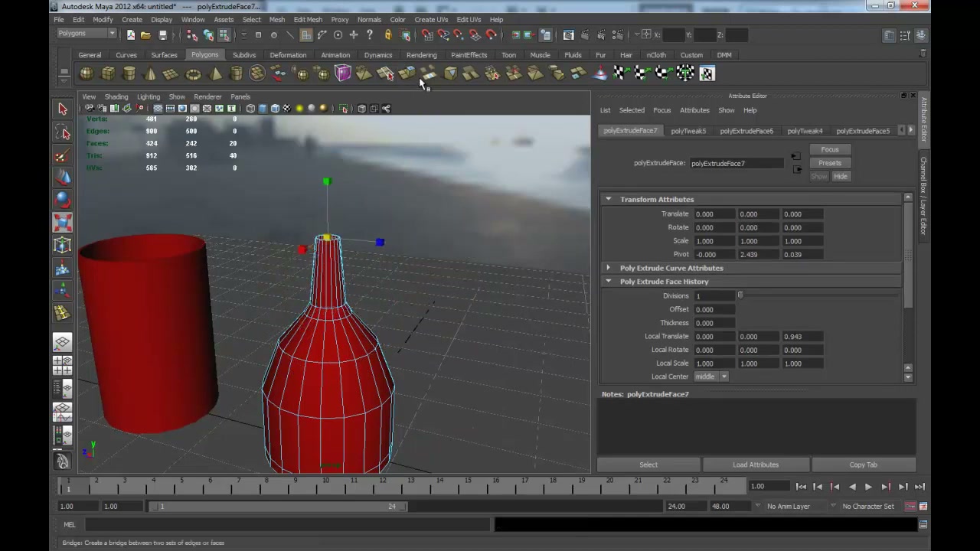Expand Poly Extrude Curve Attributes section

(x=609, y=268)
